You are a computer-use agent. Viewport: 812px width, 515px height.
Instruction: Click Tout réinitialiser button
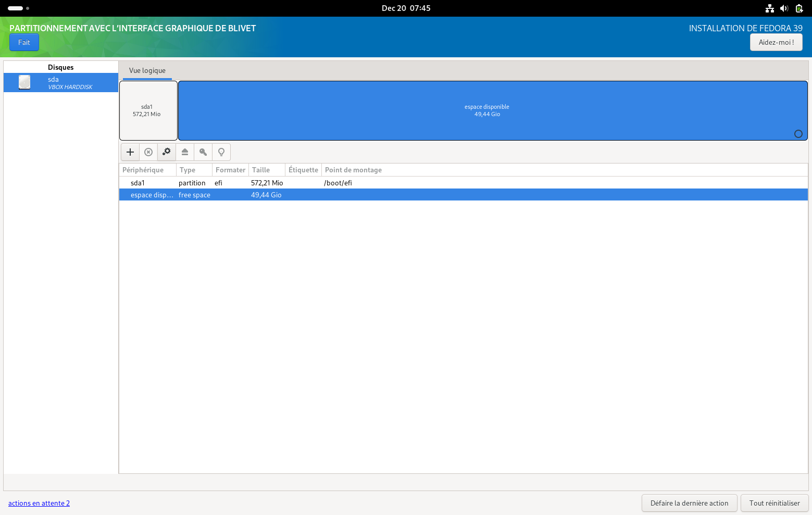tap(774, 503)
